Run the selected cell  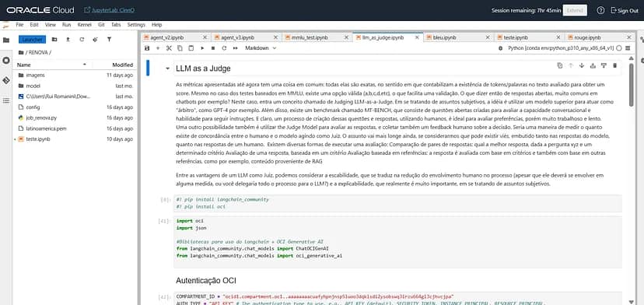202,48
